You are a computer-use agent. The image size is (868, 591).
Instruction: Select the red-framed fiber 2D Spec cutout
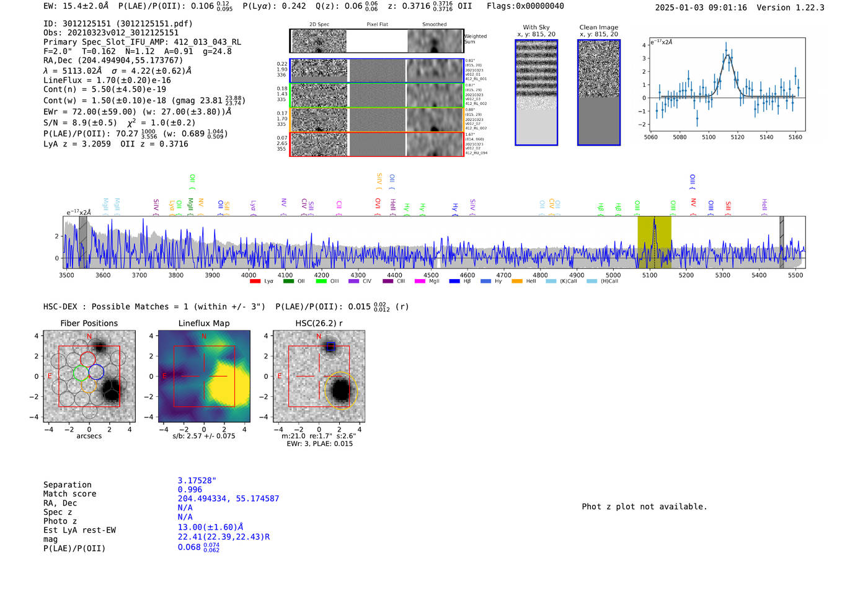pos(319,144)
